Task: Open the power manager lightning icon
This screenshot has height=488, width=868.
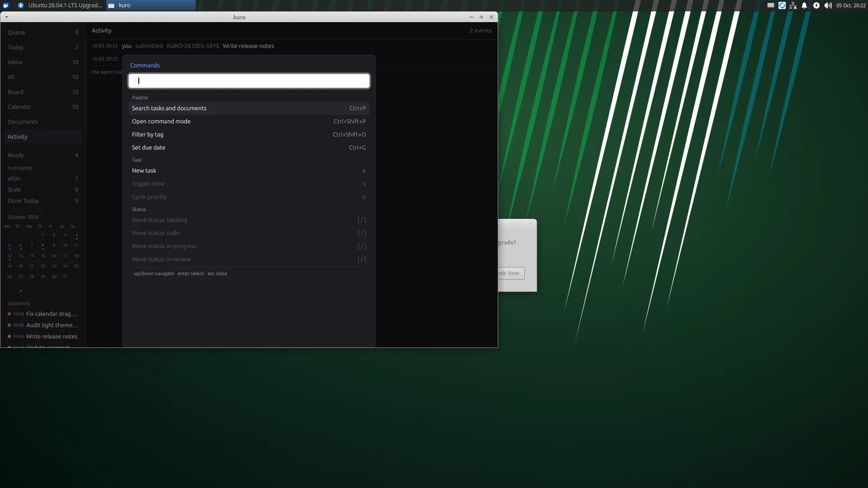Action: (x=816, y=5)
